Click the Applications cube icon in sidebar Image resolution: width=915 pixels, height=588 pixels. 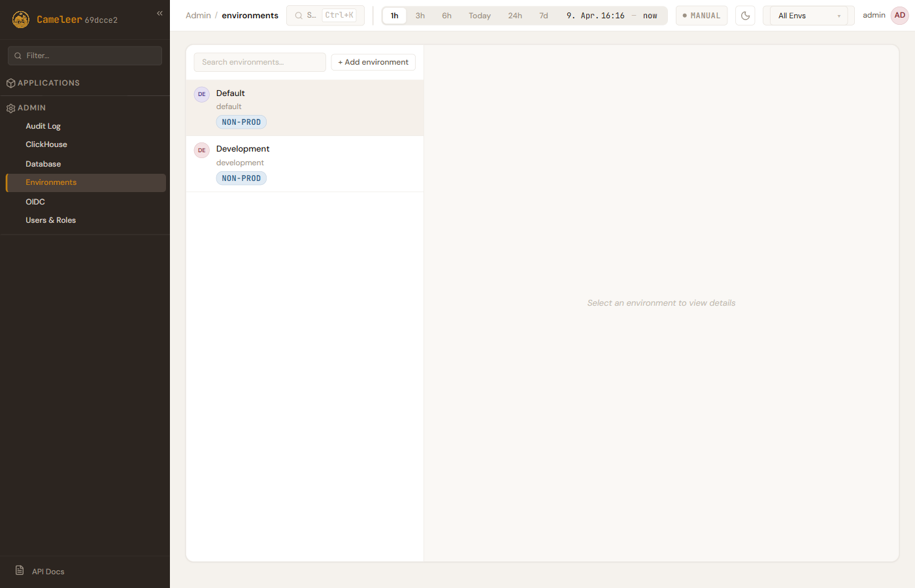10,84
